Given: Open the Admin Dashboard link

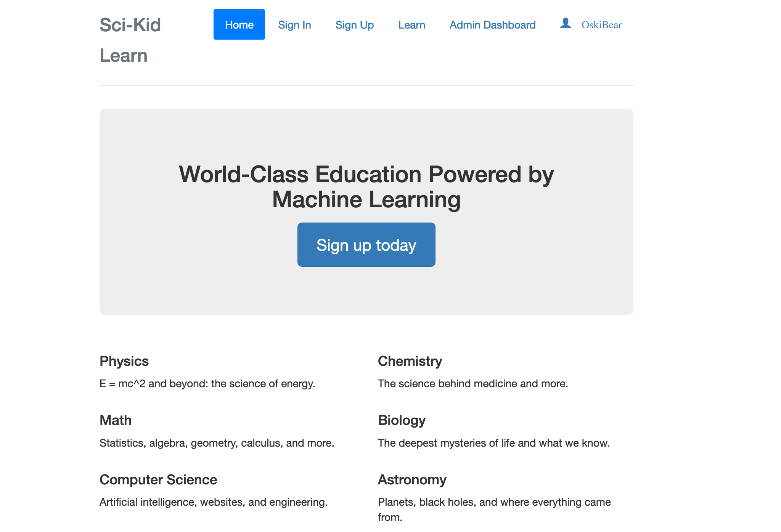Looking at the screenshot, I should point(492,25).
